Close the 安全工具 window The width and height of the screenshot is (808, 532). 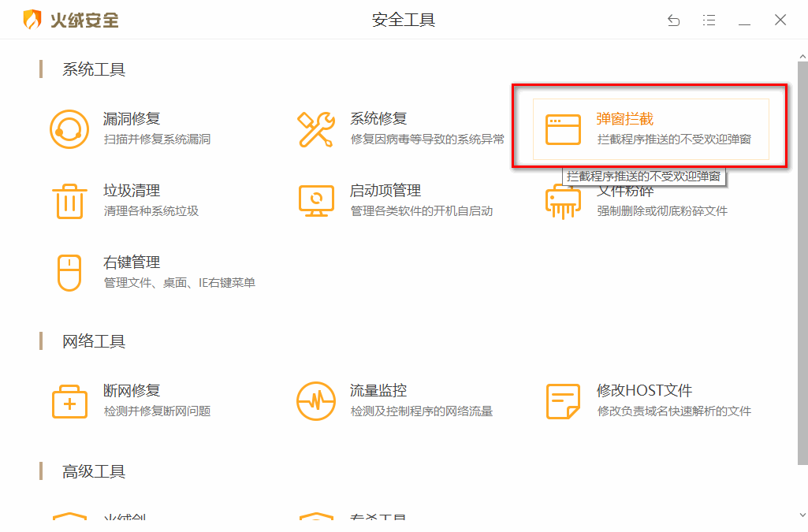pos(780,20)
